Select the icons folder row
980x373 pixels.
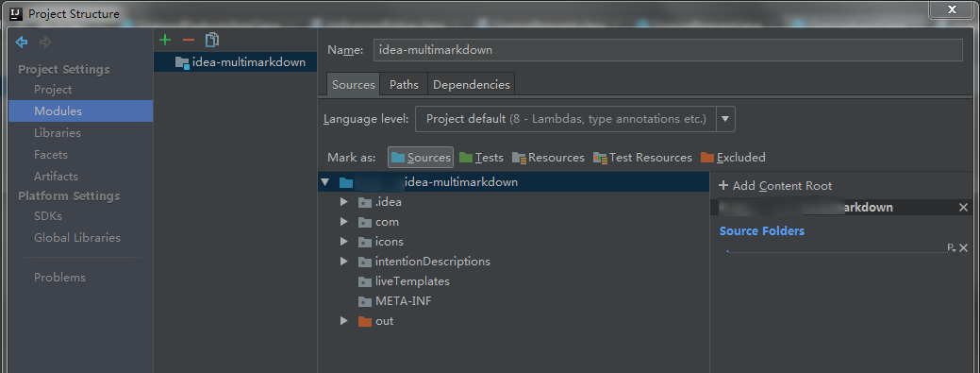point(513,242)
